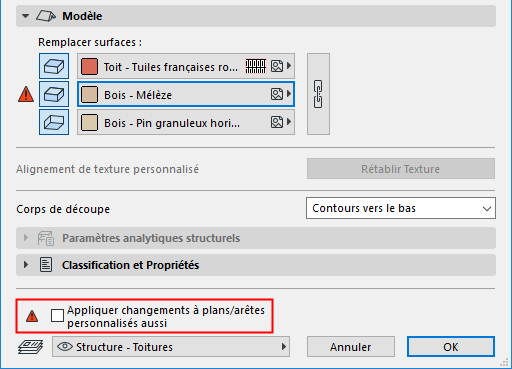The height and width of the screenshot is (369, 512).
Task: Click the warning triangle beside edge surface
Action: [x=26, y=94]
